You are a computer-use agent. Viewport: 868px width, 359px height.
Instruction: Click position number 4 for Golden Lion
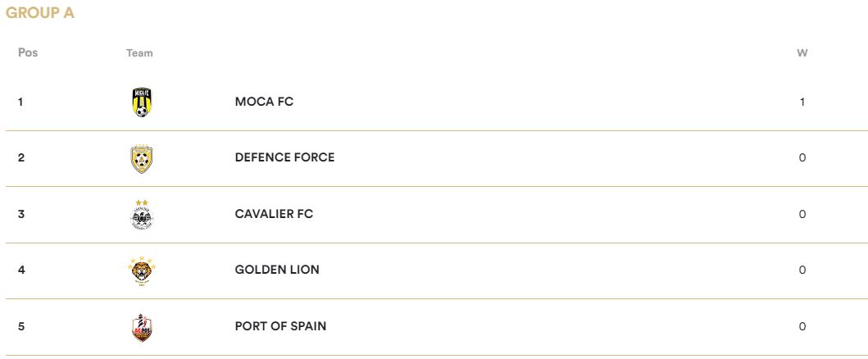pos(21,270)
